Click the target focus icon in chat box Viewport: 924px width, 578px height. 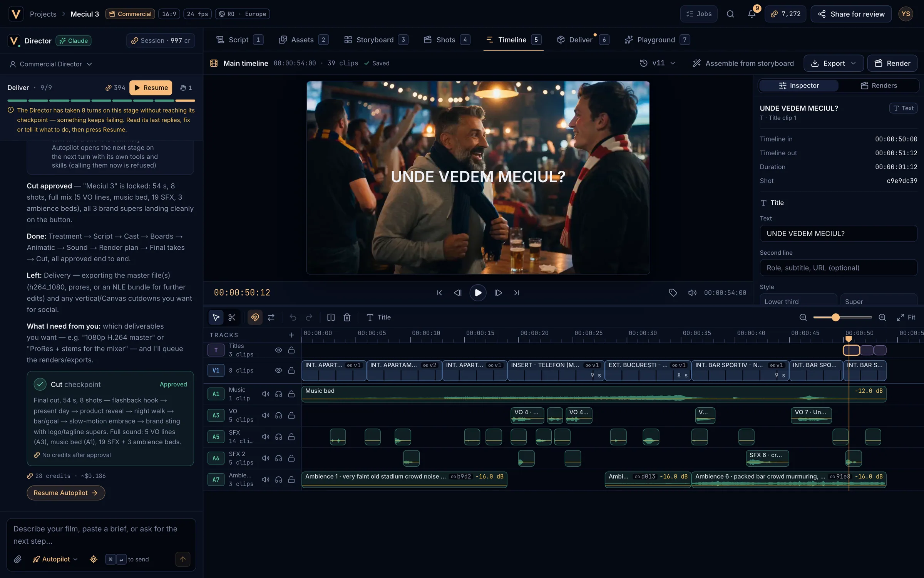tap(94, 559)
